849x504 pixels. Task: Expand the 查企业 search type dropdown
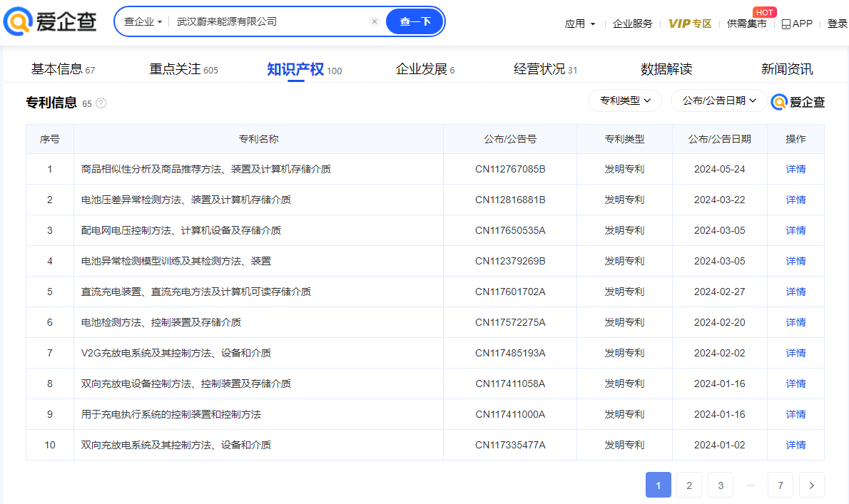tap(143, 22)
